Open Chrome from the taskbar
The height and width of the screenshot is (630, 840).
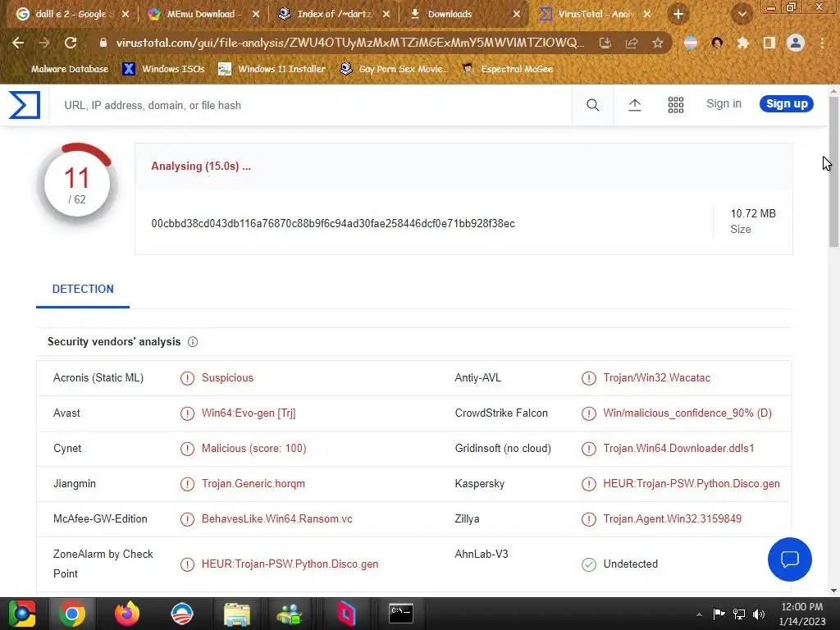[72, 614]
